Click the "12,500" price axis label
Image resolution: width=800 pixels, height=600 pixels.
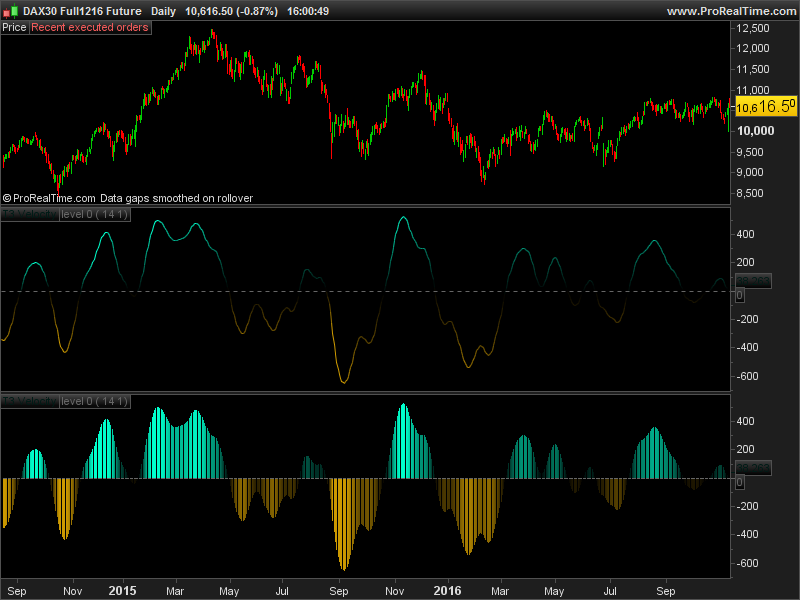tap(753, 29)
